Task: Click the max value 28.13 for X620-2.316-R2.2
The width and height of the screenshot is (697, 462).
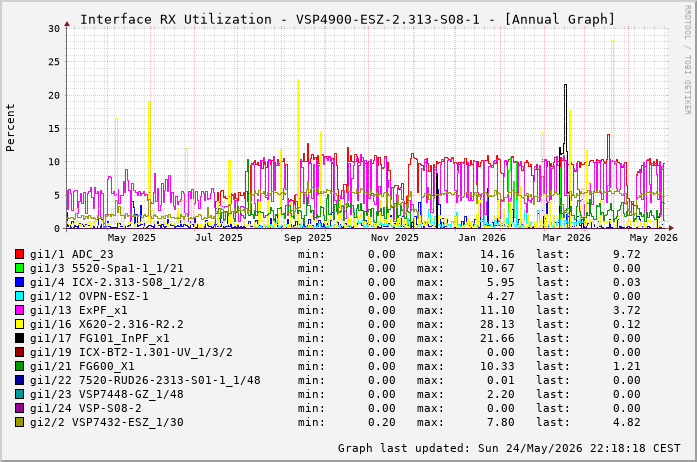Action: 497,324
